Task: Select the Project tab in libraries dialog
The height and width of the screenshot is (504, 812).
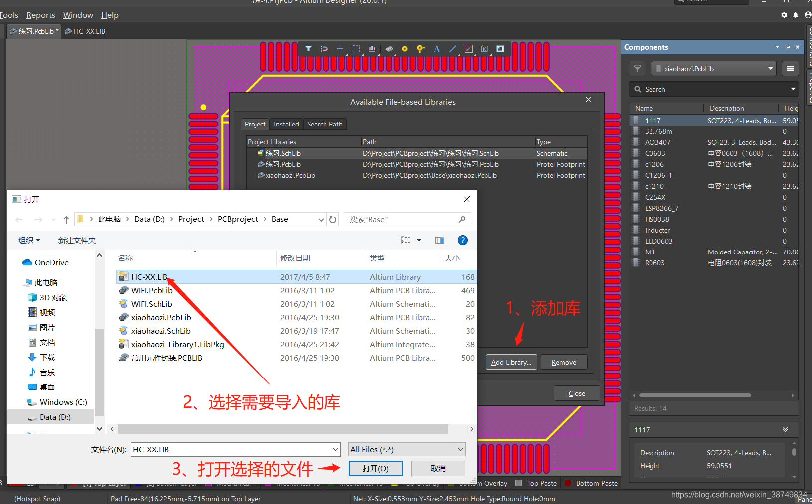Action: tap(255, 124)
